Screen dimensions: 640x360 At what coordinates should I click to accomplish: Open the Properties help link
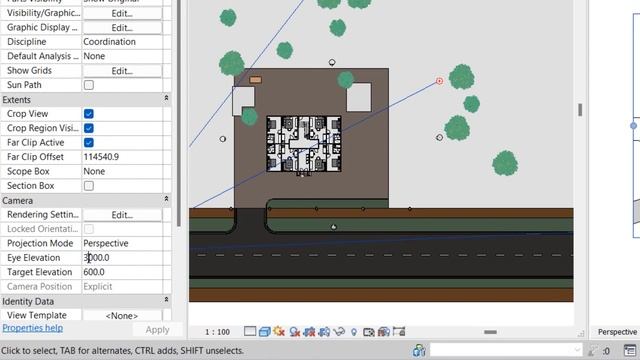33,328
